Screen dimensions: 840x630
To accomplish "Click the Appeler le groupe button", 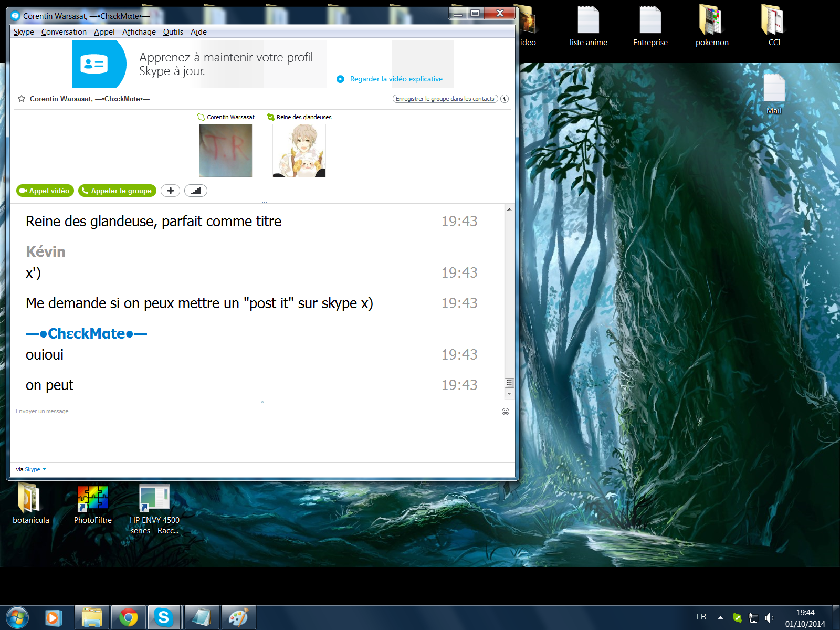I will (x=117, y=191).
